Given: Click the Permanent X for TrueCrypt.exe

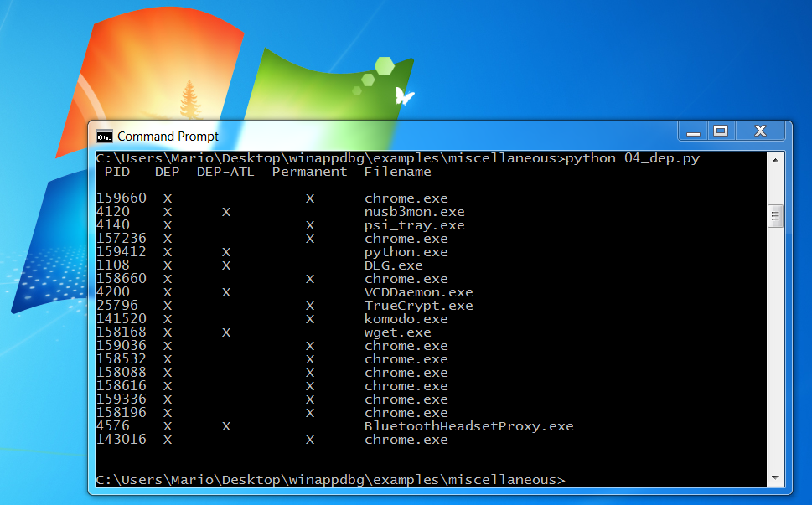Looking at the screenshot, I should pos(310,306).
